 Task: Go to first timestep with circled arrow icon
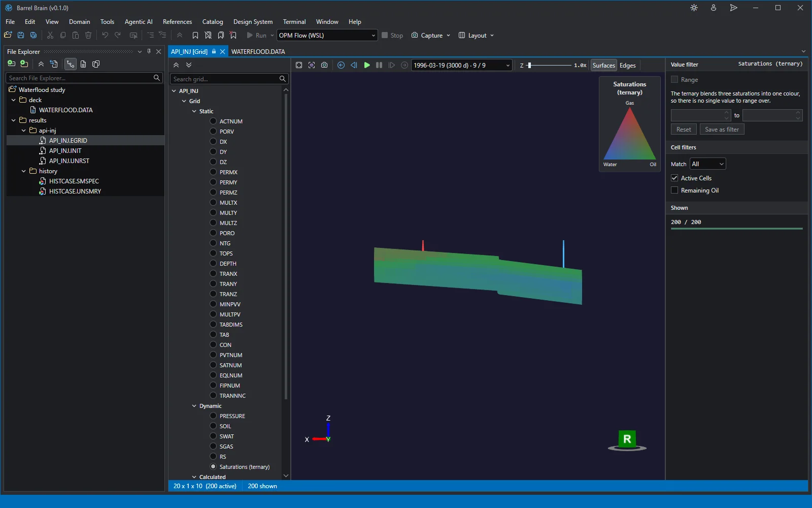pyautogui.click(x=341, y=65)
